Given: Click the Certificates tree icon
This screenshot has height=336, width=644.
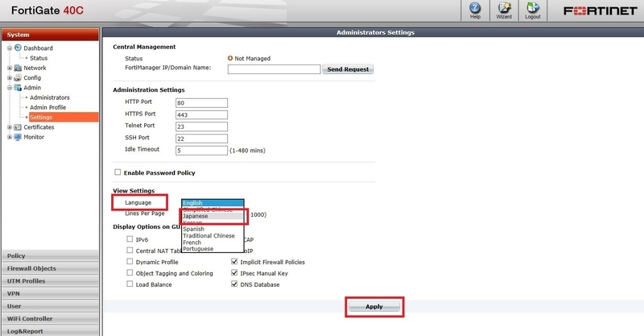Looking at the screenshot, I should [x=18, y=127].
